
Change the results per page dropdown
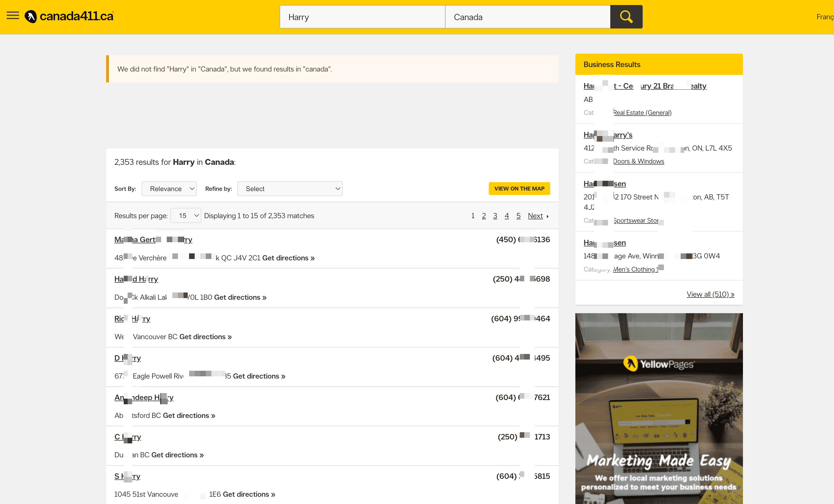point(186,216)
